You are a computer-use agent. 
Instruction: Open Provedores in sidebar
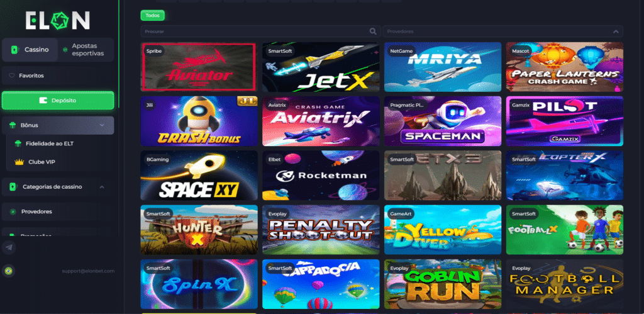pyautogui.click(x=58, y=211)
